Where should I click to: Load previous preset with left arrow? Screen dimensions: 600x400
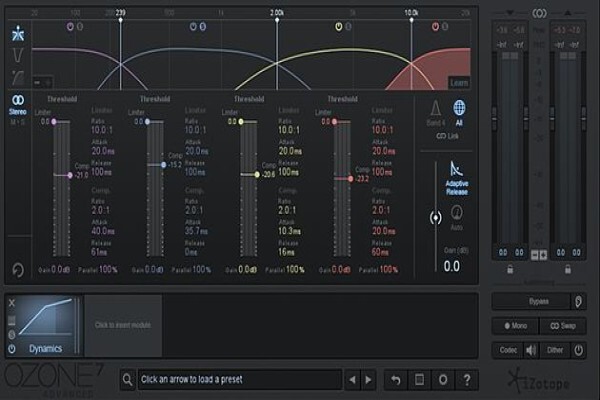tap(352, 380)
